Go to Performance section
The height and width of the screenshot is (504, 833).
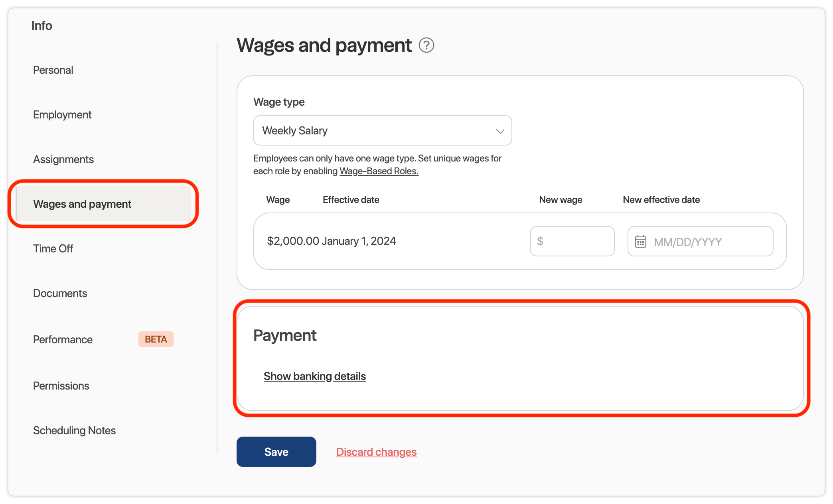63,340
